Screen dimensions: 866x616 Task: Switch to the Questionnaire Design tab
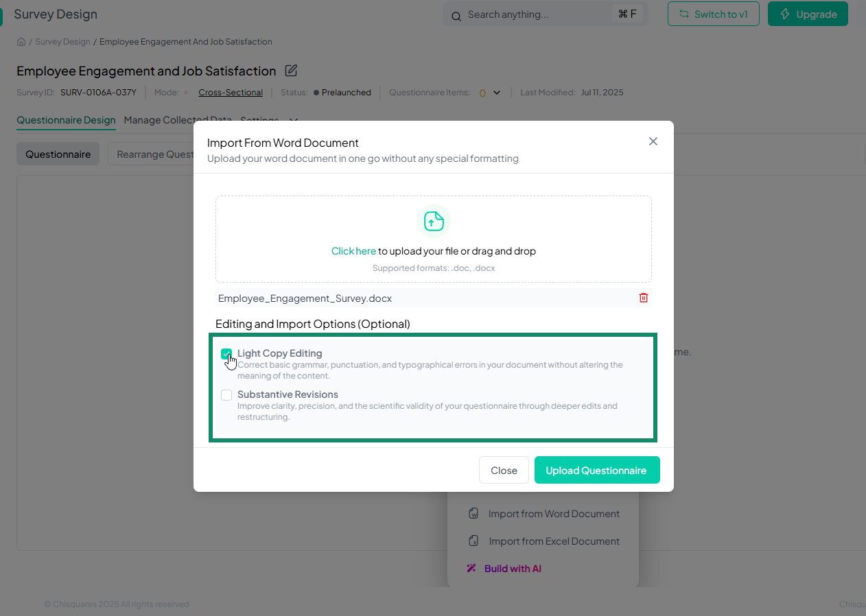pos(66,120)
